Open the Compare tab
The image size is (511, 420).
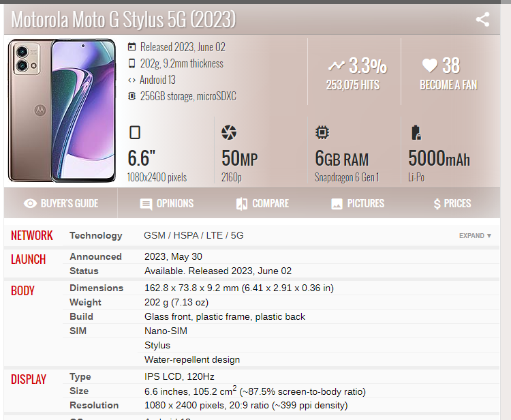pyautogui.click(x=262, y=203)
